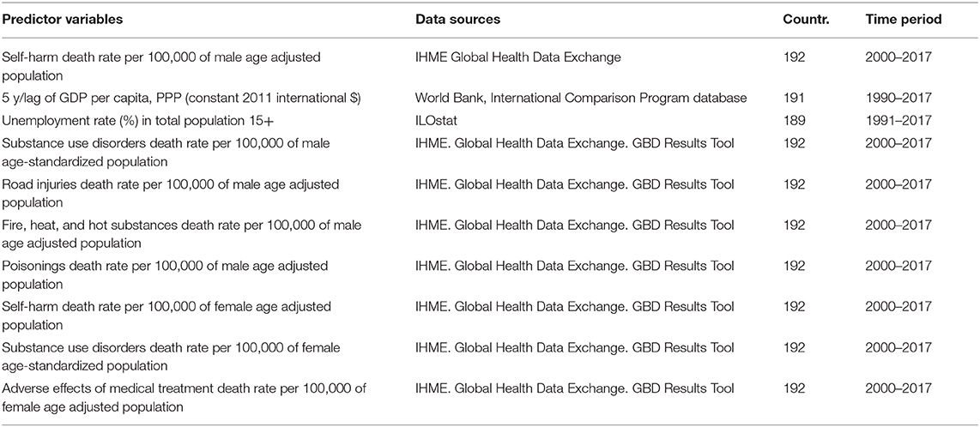This screenshot has width=980, height=427.
Task: Select the 'Predictor variables' column header
Action: (x=61, y=20)
